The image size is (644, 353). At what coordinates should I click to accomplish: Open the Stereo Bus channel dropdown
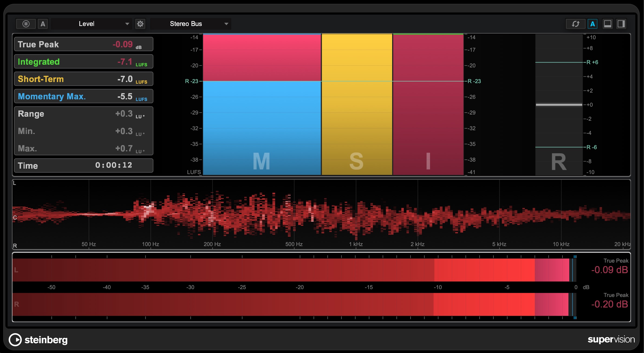[191, 24]
